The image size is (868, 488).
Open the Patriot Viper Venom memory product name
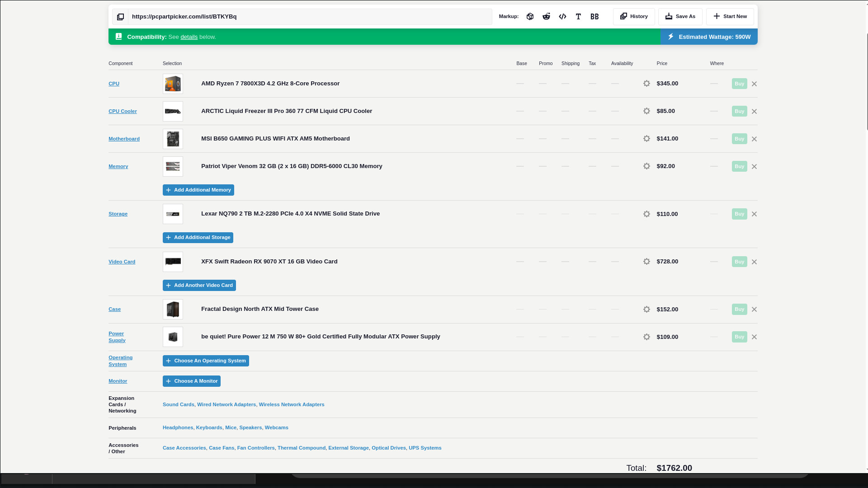pyautogui.click(x=292, y=166)
